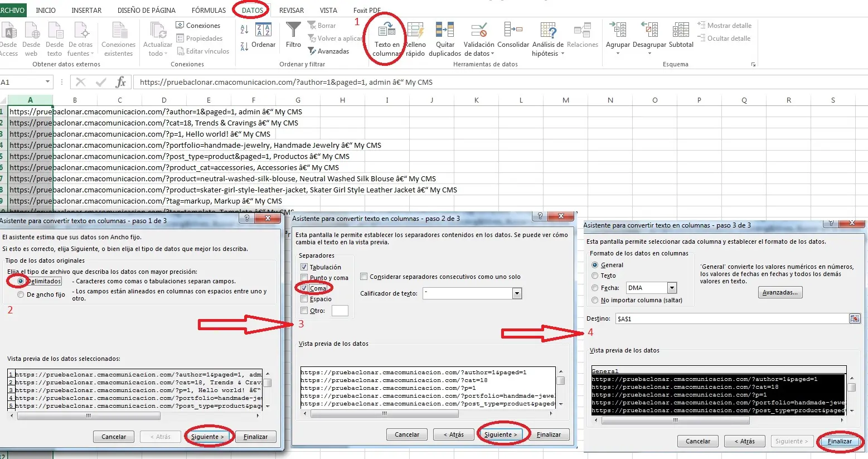The height and width of the screenshot is (459, 868).
Task: Click the Quitar duplicados icon
Action: pos(444,31)
